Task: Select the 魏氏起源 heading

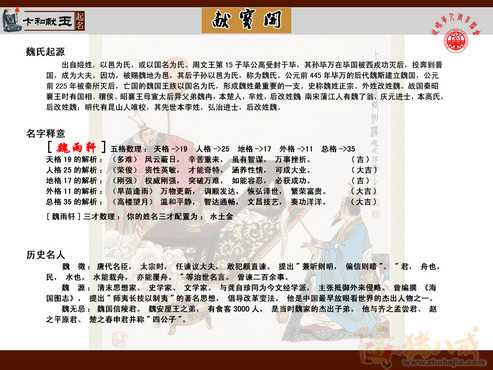Action: tap(45, 52)
